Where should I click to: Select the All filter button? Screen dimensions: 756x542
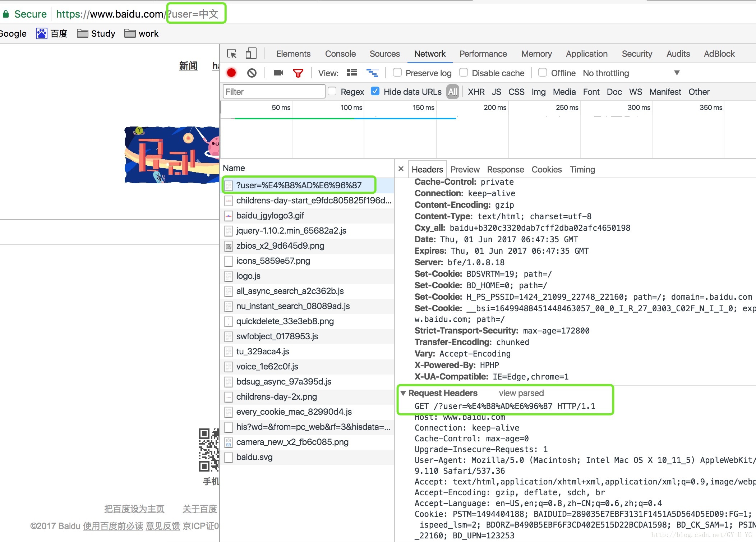(x=453, y=92)
